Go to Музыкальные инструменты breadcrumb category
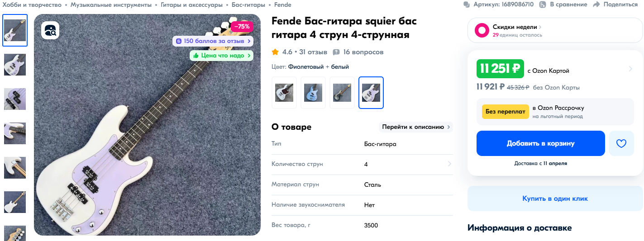 click(x=111, y=5)
